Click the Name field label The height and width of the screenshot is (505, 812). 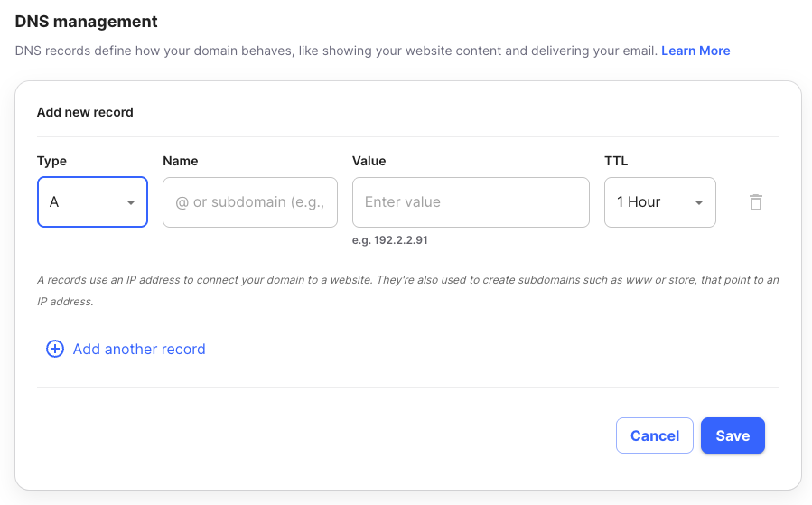(181, 161)
